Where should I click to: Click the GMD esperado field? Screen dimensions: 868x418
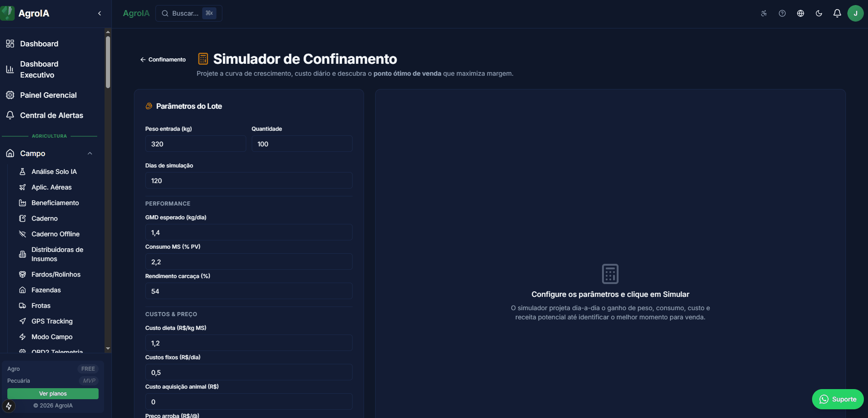[x=249, y=232]
